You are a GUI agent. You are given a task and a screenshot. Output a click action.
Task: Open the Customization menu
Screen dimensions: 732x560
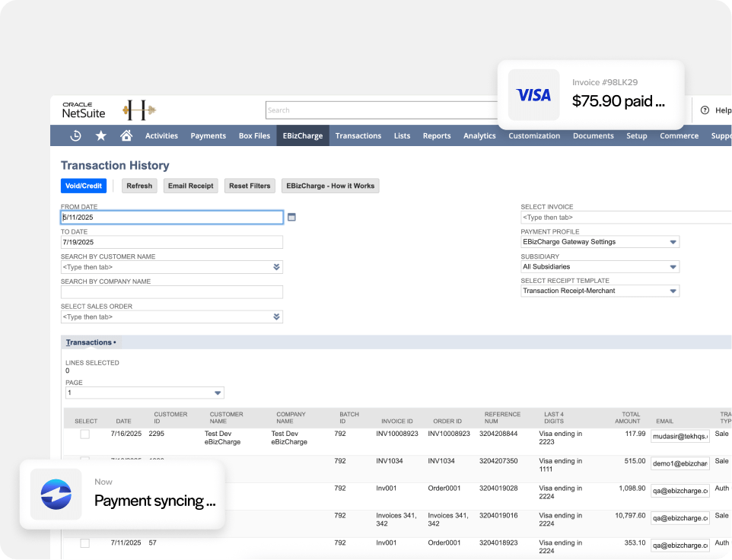[x=534, y=135]
